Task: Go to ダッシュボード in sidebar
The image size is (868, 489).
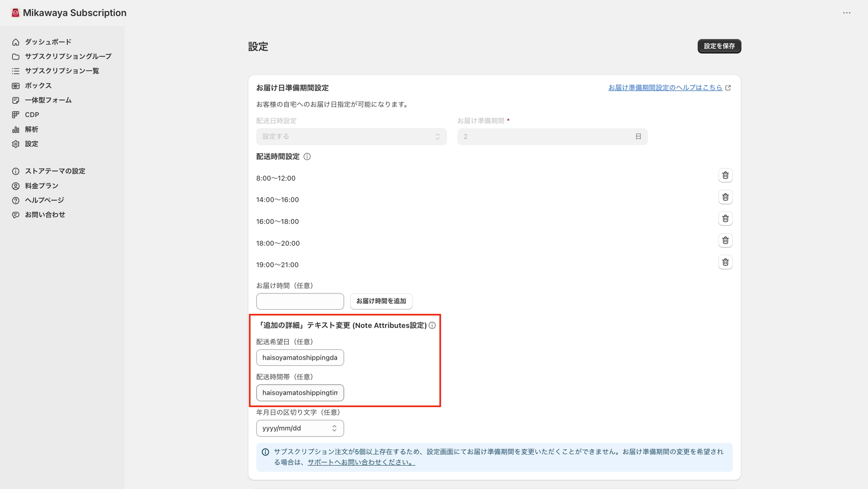Action: pos(48,42)
